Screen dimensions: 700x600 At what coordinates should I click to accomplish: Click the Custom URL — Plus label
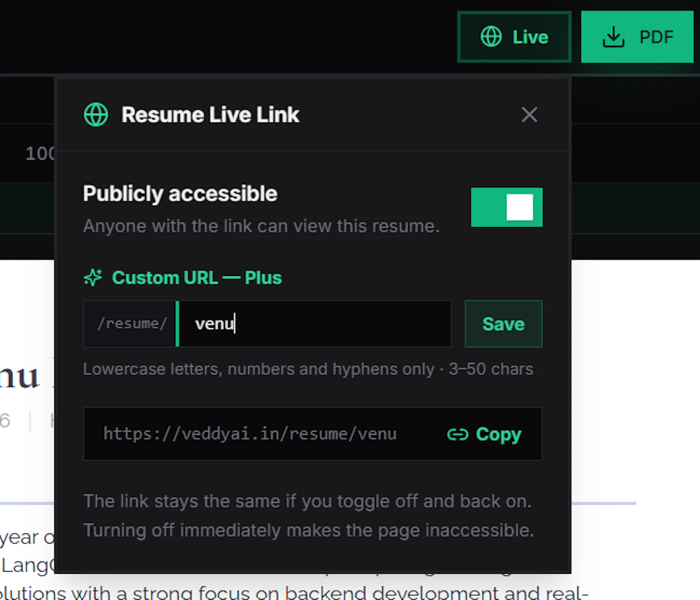[197, 278]
